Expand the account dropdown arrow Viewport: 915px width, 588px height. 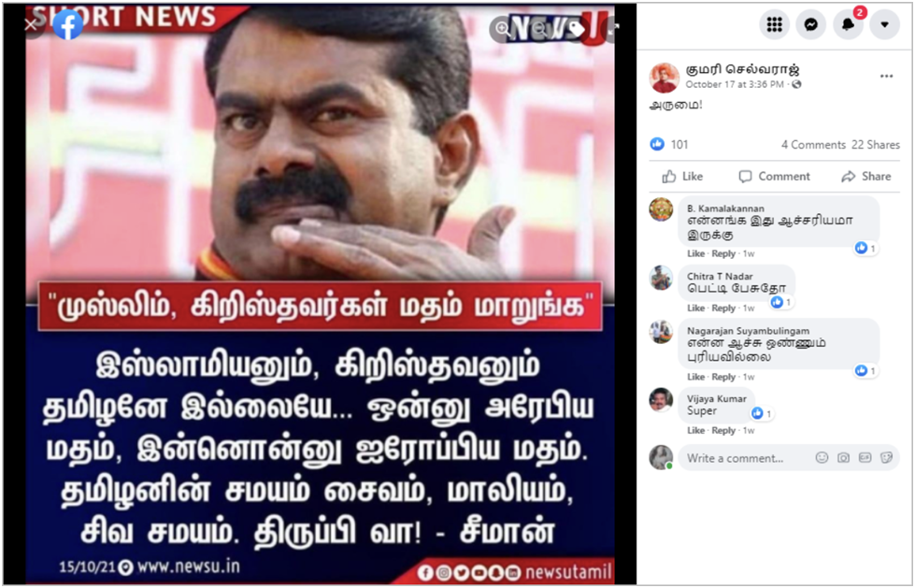[x=885, y=24]
